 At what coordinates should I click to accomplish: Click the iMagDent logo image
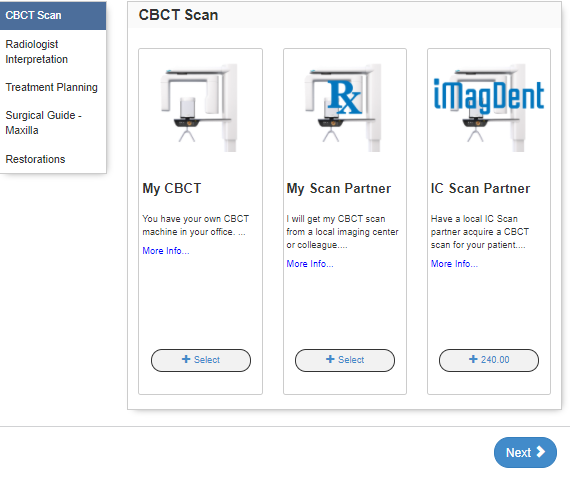pos(488,108)
